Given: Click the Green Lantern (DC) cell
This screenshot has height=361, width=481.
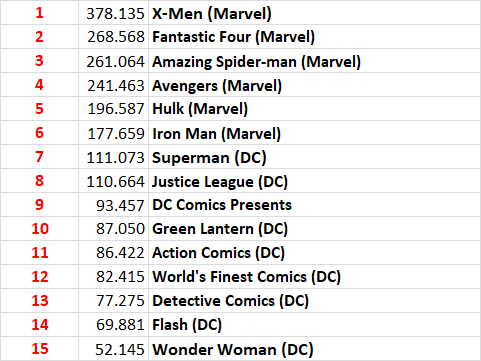Looking at the screenshot, I should click(x=314, y=229).
